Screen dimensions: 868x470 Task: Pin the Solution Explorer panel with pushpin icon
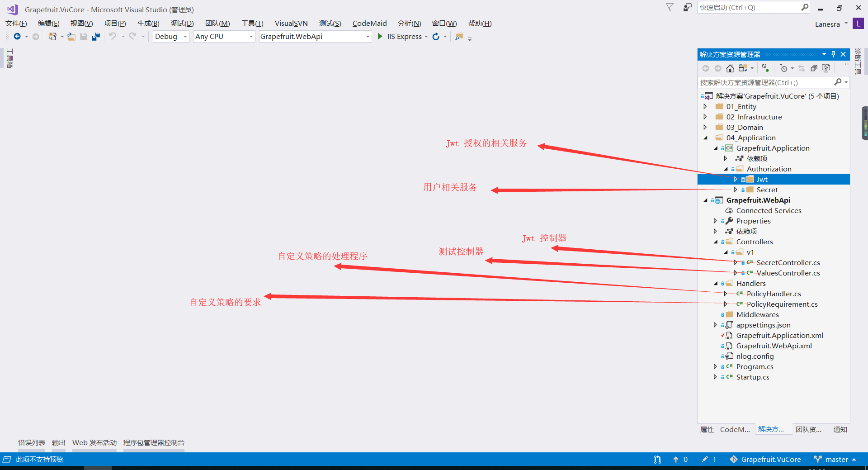click(x=834, y=54)
